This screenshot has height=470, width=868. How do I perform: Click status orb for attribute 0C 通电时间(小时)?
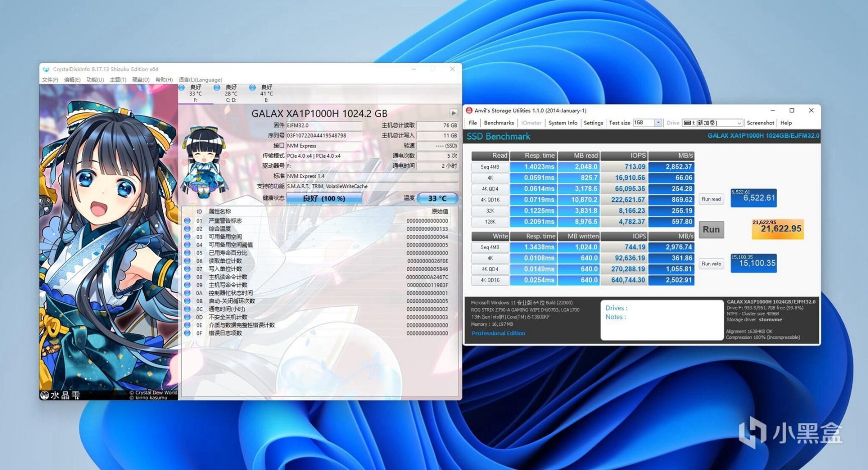pos(187,309)
